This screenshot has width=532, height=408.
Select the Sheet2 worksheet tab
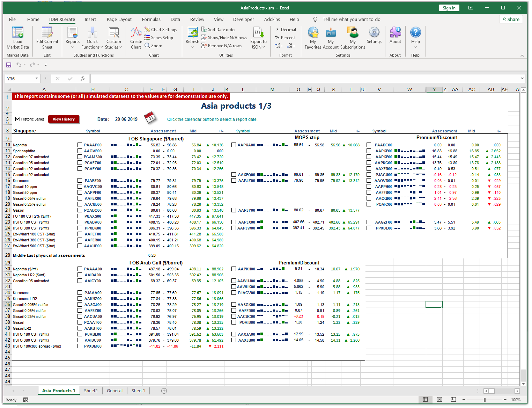pyautogui.click(x=91, y=391)
